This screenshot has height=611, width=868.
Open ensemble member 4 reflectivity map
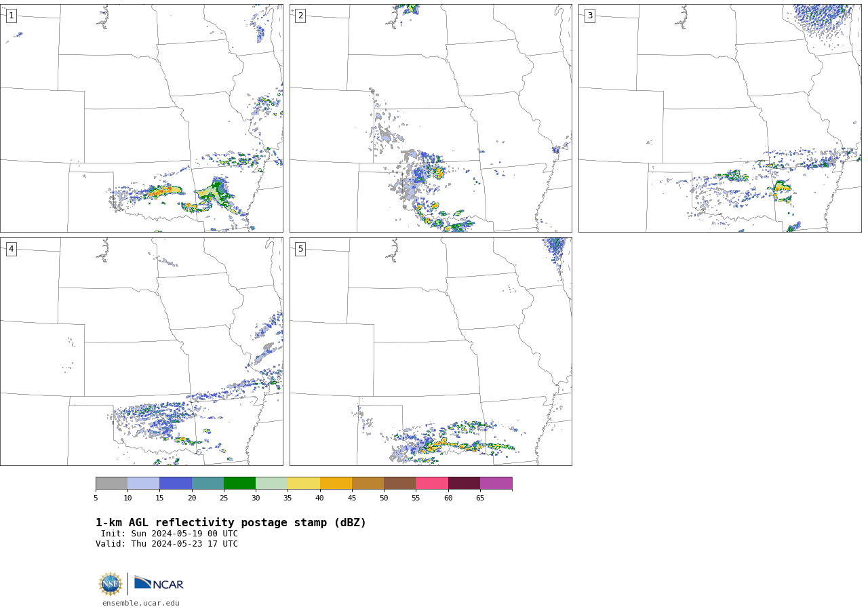[141, 351]
